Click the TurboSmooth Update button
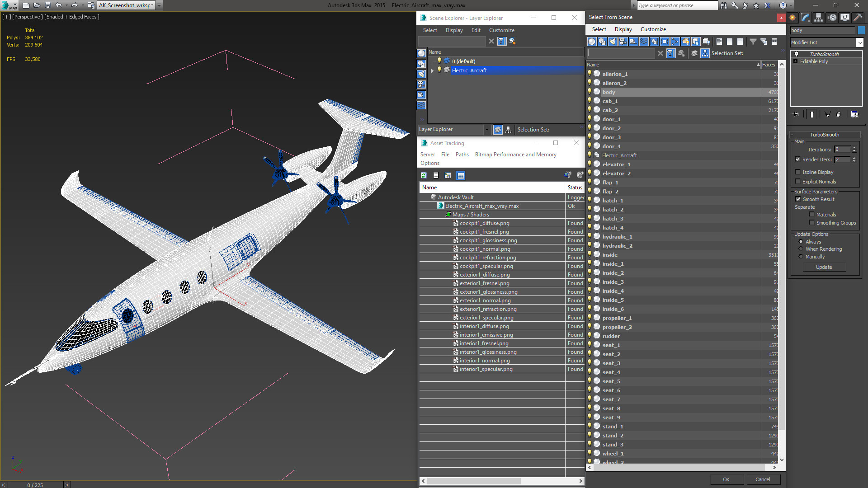868x488 pixels. (x=824, y=267)
